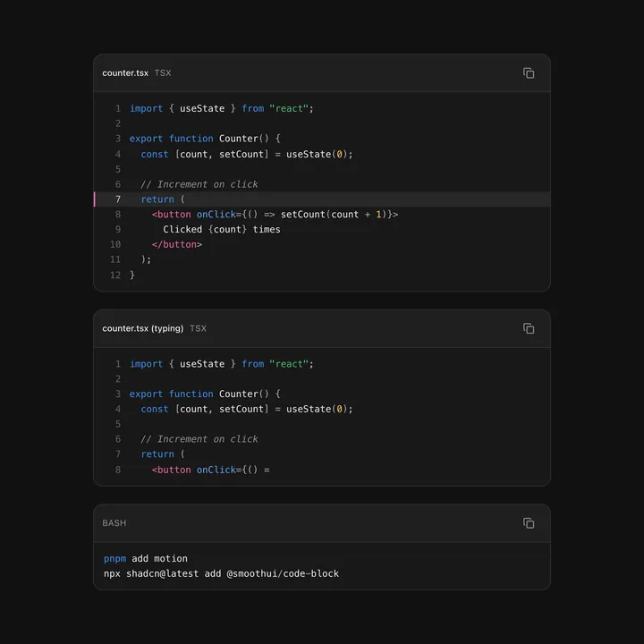Select the 'counter.tsx (typing)' filename label
644x644 pixels.
(143, 328)
